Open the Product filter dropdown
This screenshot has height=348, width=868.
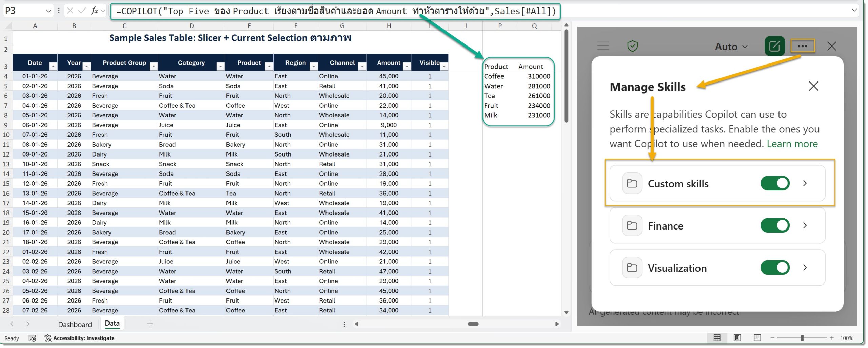point(269,66)
